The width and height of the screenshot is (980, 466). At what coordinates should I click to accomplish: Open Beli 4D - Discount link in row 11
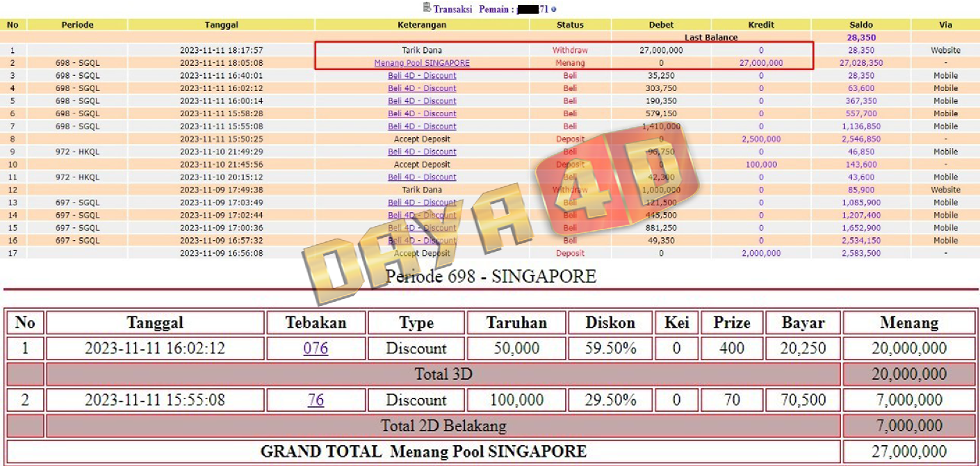click(422, 177)
